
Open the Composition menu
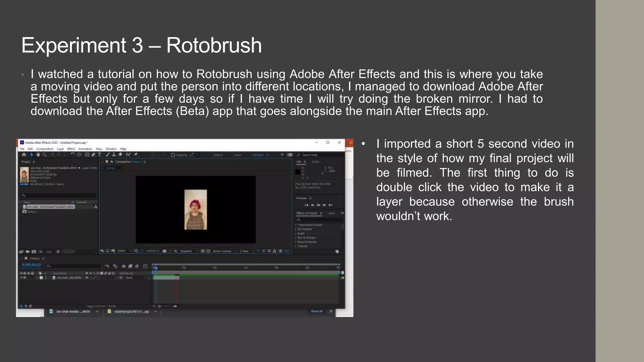45,149
